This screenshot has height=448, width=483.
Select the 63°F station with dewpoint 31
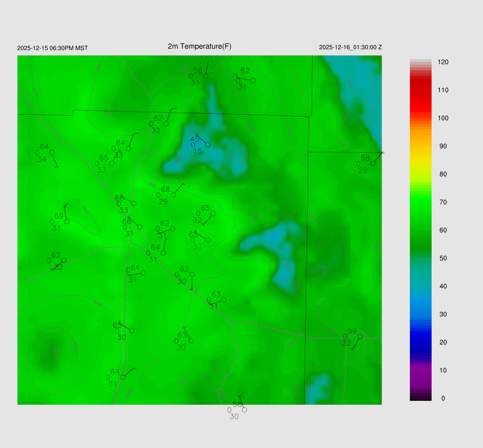coord(224,299)
